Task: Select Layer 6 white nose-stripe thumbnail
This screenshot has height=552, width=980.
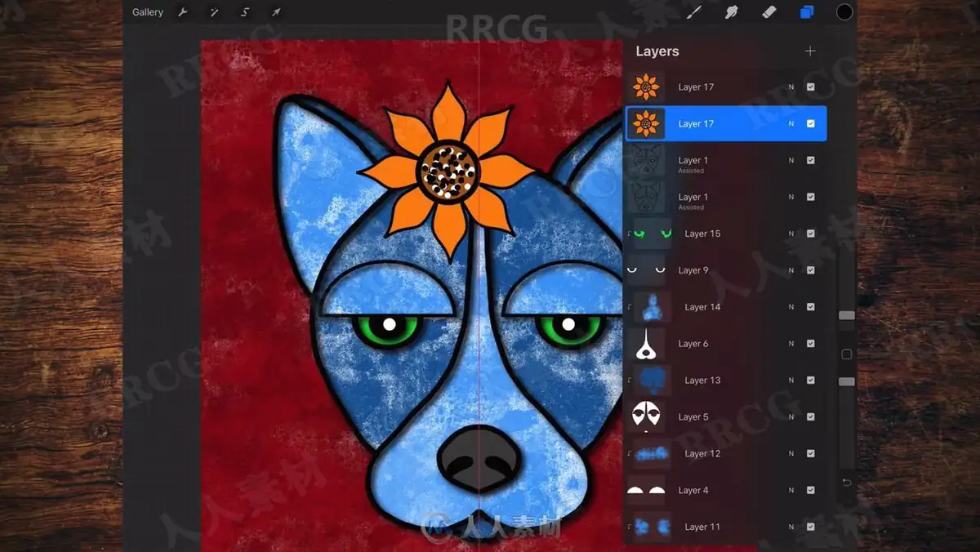Action: click(646, 344)
